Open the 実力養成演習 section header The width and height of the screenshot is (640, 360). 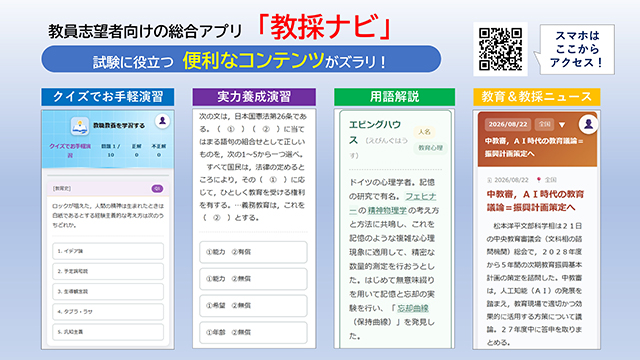(254, 97)
